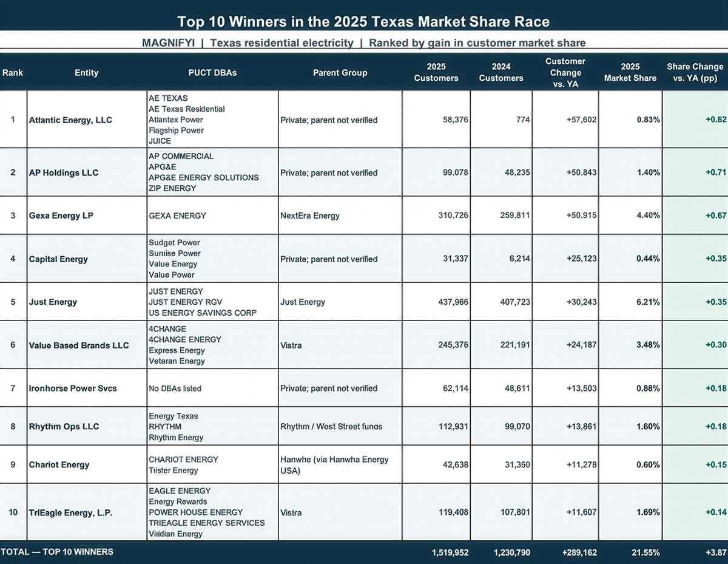728x564 pixels.
Task: Click the customer change value +25,123
Action: 581,259
